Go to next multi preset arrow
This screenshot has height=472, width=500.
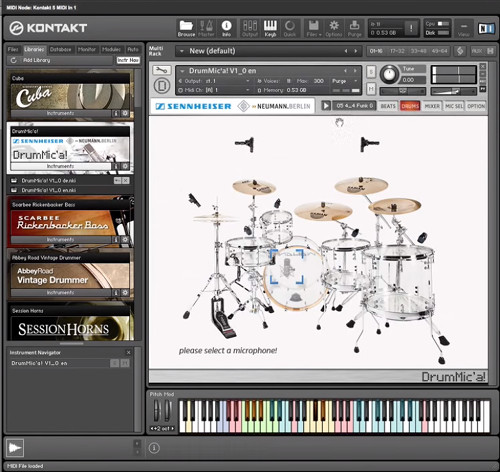point(356,51)
